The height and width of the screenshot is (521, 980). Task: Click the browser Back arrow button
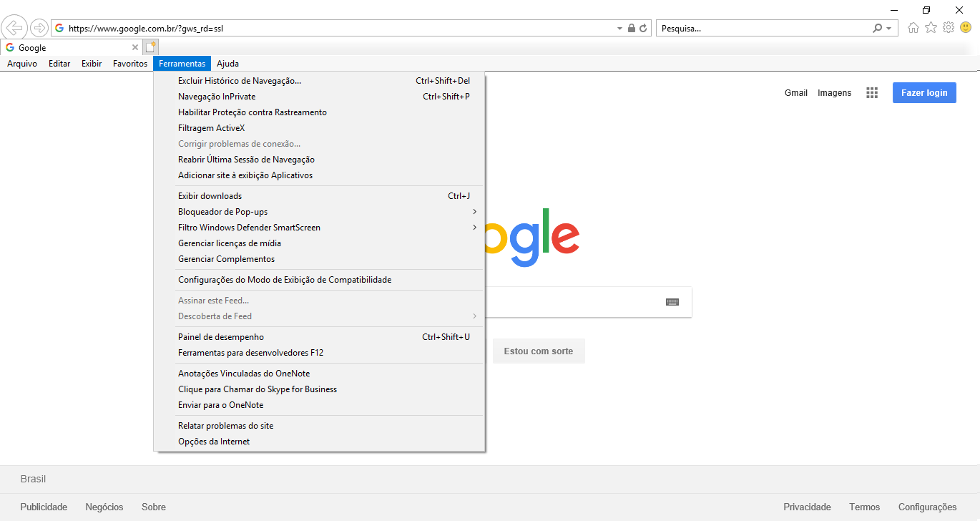(14, 28)
